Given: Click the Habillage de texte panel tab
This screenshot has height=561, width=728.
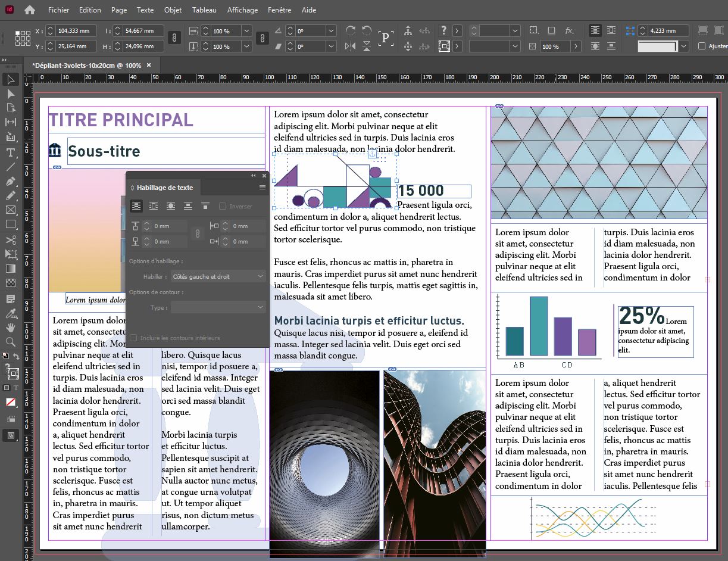Looking at the screenshot, I should (x=165, y=188).
